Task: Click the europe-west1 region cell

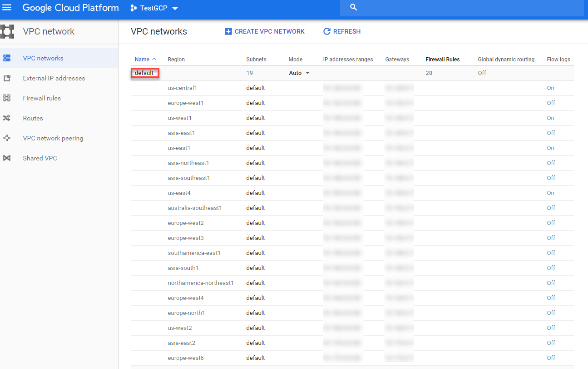Action: point(186,103)
